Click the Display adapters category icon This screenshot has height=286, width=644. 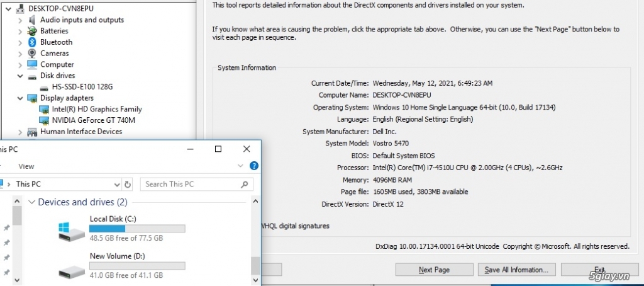click(x=32, y=98)
